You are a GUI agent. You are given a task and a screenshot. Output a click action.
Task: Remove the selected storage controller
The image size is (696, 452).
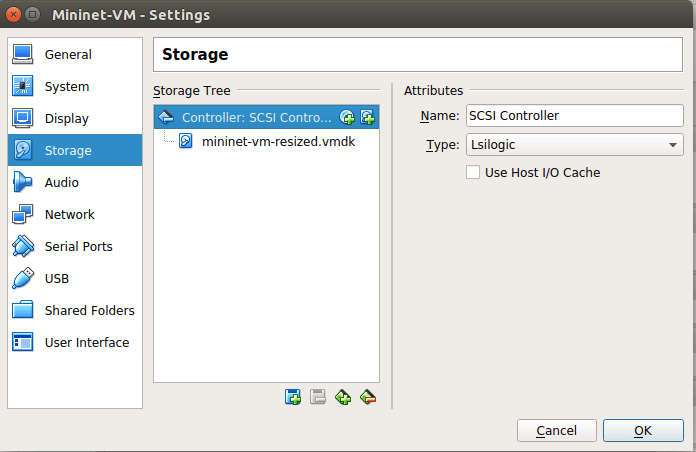(367, 397)
